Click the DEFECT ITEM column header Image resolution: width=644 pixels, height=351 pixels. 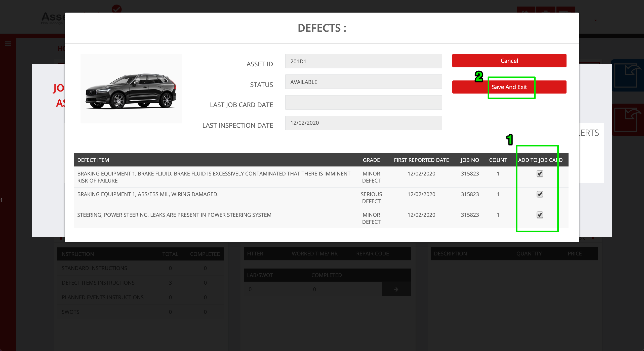pyautogui.click(x=93, y=160)
